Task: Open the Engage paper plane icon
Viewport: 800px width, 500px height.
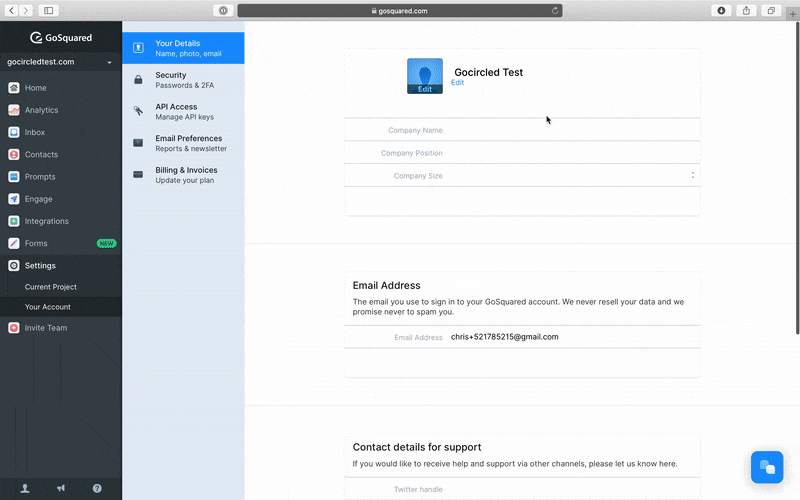Action: [14, 199]
